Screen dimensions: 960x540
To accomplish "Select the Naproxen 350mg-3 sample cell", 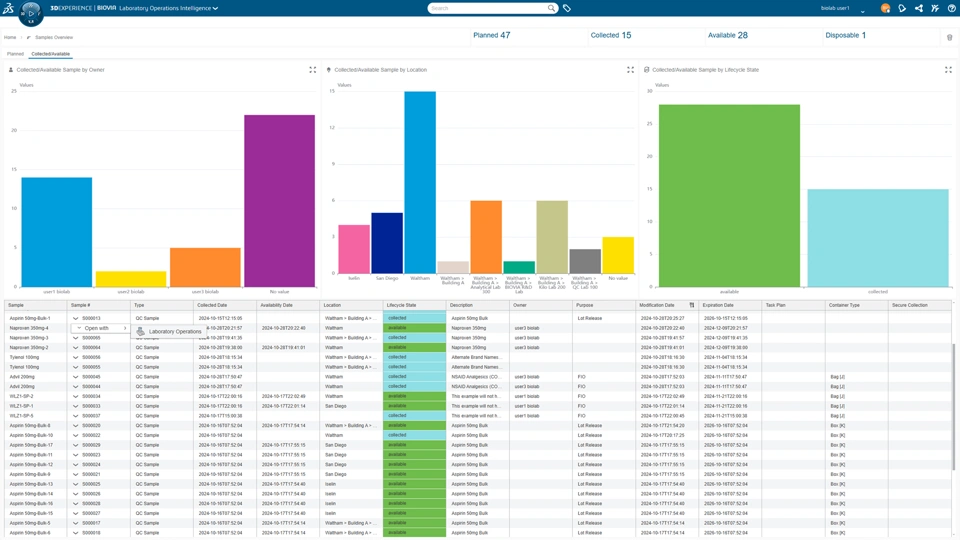I will click(36, 338).
